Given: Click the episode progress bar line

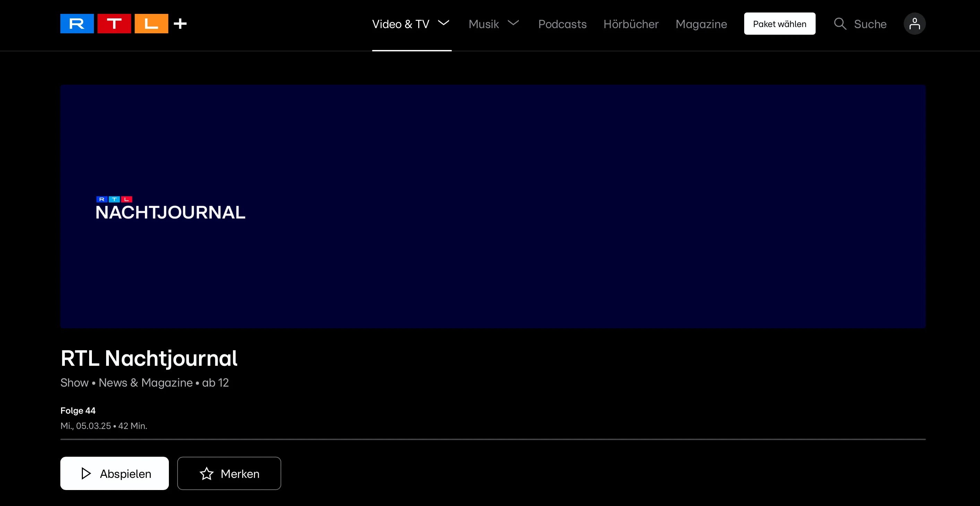Looking at the screenshot, I should 493,439.
